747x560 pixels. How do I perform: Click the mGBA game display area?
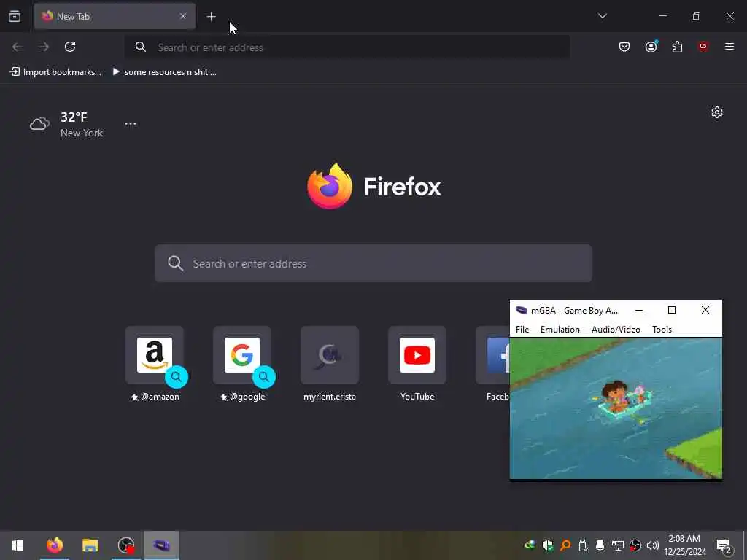[616, 408]
